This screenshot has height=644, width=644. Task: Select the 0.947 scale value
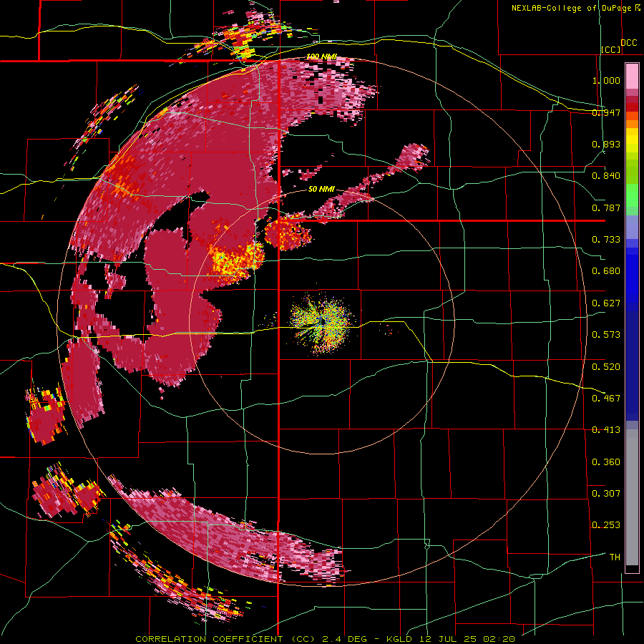click(x=606, y=112)
